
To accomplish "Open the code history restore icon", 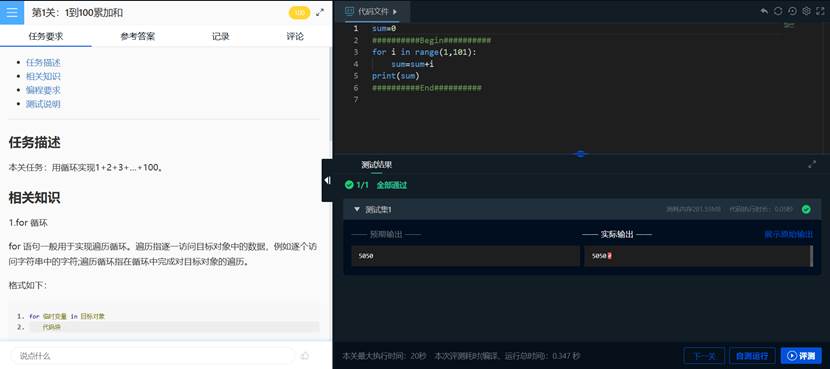I will [792, 11].
